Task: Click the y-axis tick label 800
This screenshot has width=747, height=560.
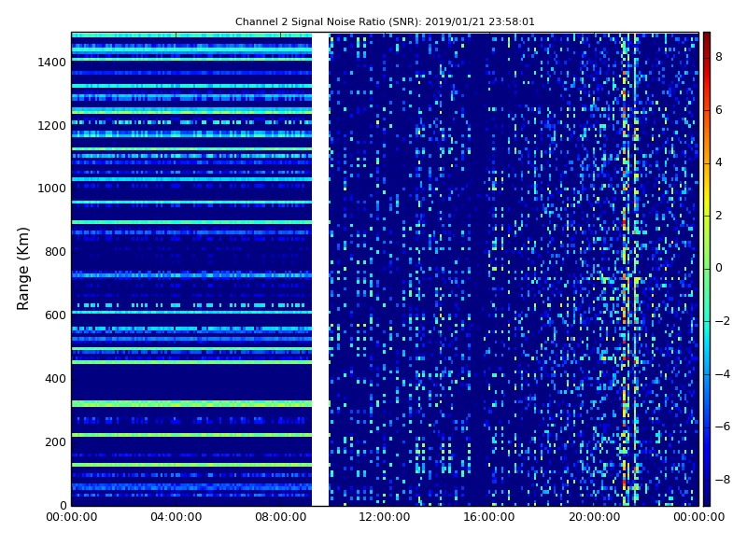Action: (55, 252)
